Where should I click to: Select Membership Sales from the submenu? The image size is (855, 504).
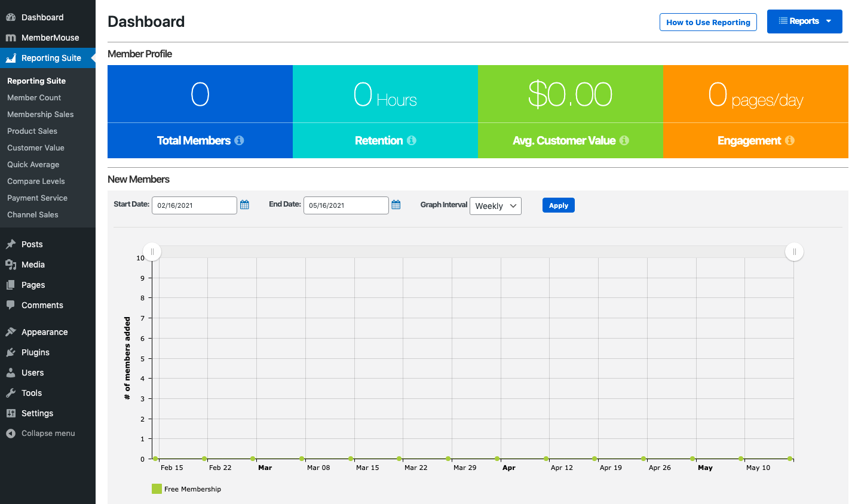pyautogui.click(x=41, y=114)
